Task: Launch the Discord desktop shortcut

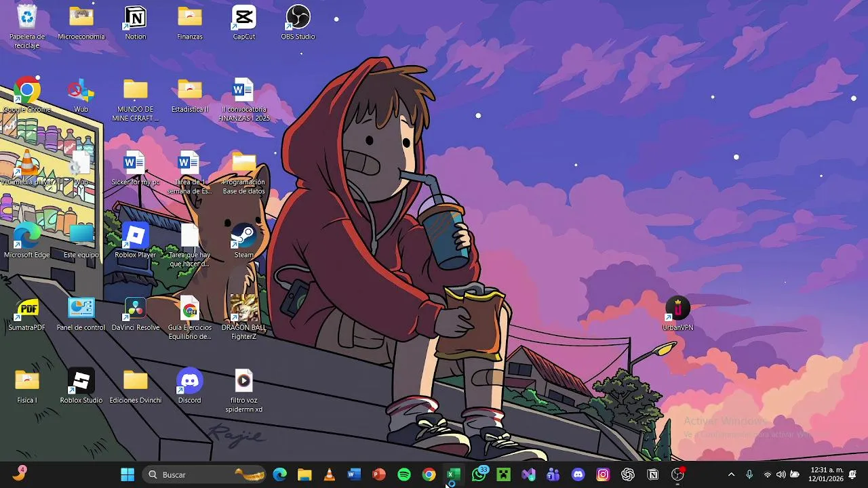Action: pyautogui.click(x=190, y=385)
